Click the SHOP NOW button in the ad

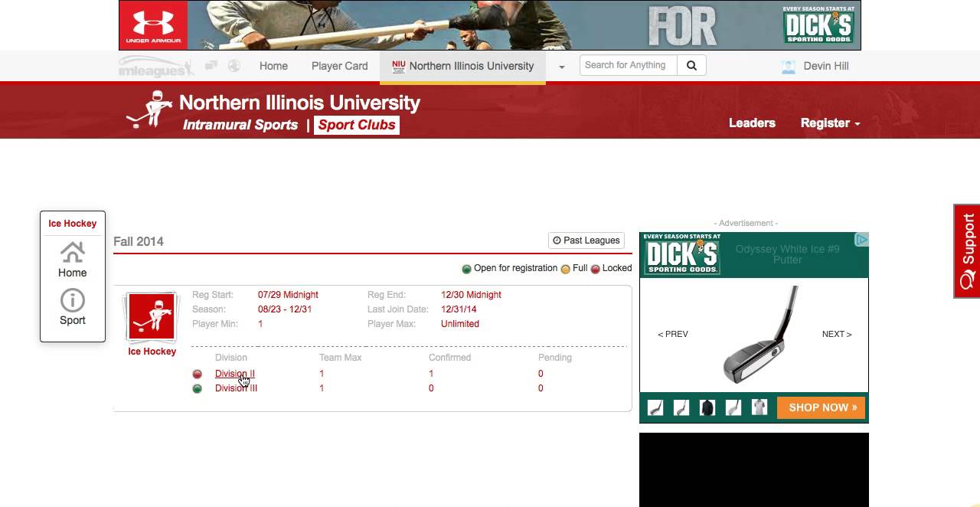pos(822,407)
